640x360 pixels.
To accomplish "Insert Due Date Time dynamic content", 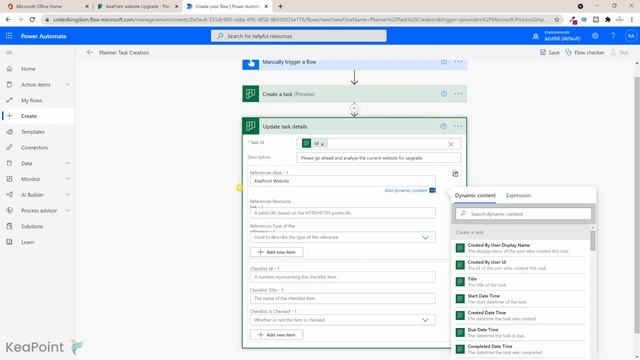I will 520,332.
